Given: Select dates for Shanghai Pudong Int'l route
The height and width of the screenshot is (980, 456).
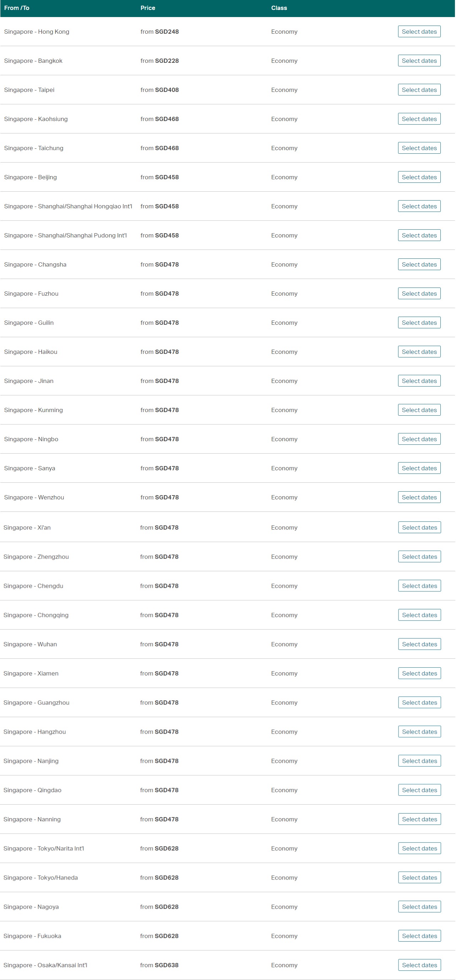Looking at the screenshot, I should click(x=419, y=235).
